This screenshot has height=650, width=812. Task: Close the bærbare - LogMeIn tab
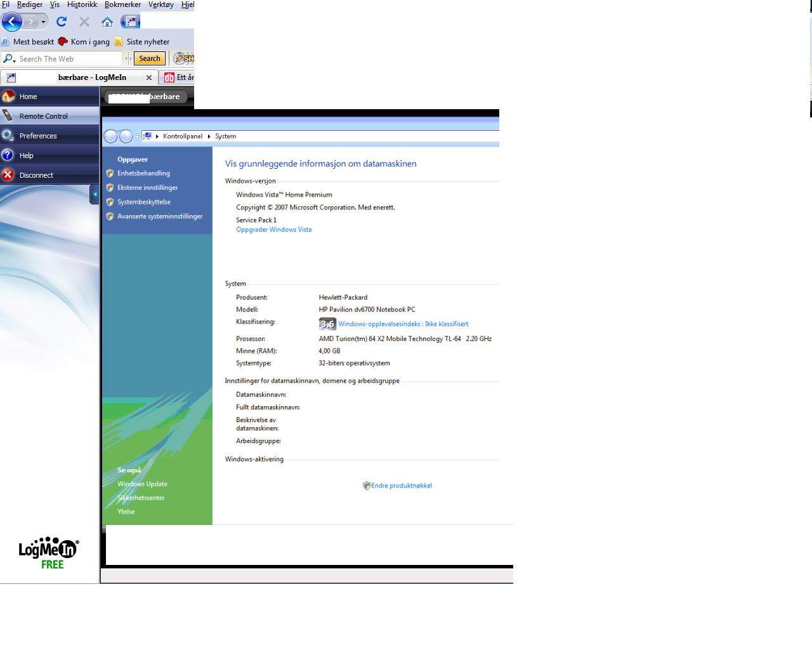(x=149, y=77)
